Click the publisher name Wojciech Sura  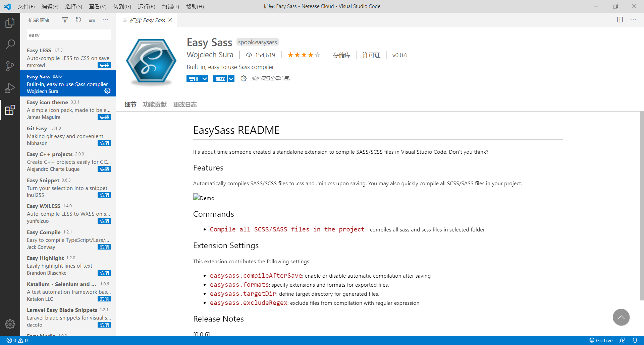pyautogui.click(x=210, y=55)
